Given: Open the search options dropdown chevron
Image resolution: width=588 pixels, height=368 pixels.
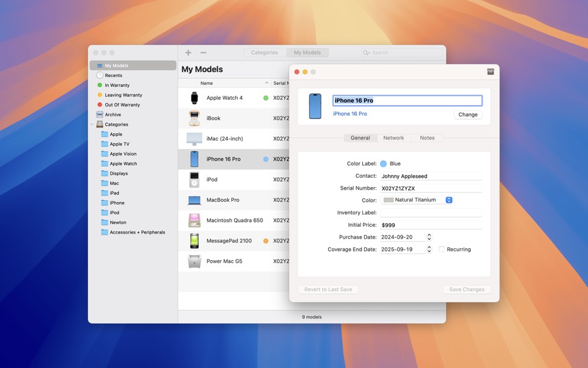Looking at the screenshot, I should [370, 53].
